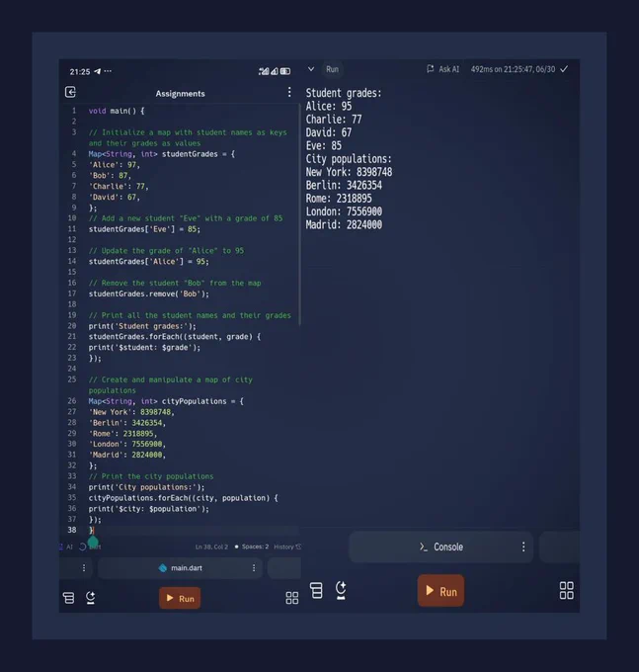
Task: Click the 'Madrid': 2824000 code line
Action: [127, 455]
